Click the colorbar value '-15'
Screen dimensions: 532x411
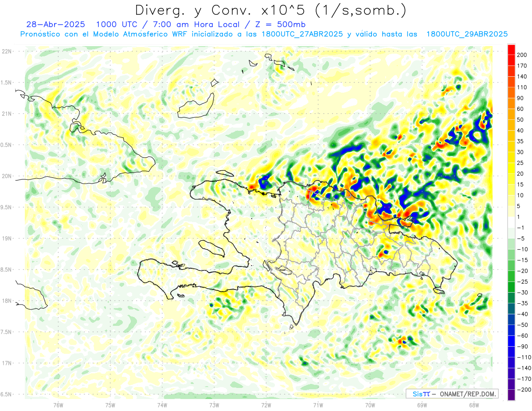click(522, 260)
